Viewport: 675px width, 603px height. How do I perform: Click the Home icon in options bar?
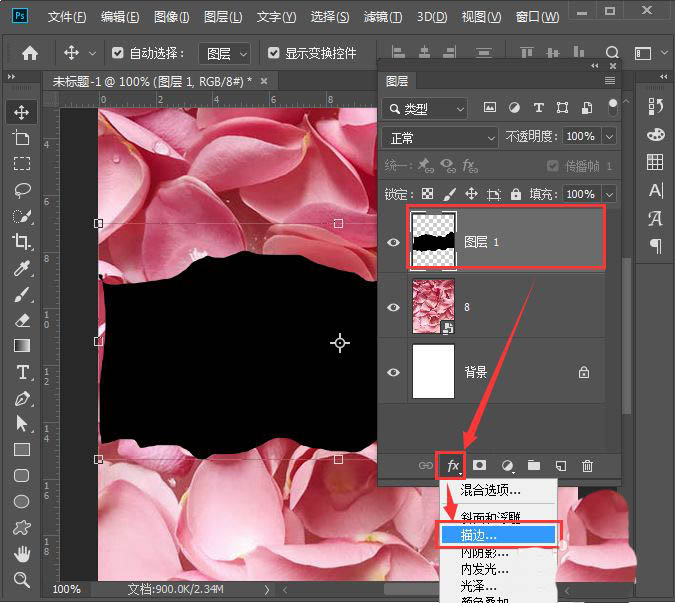(x=30, y=53)
